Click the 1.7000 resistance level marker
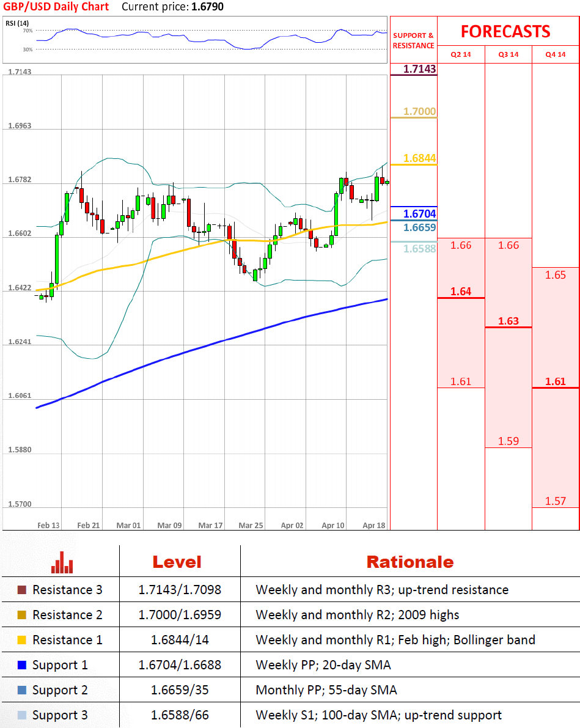 tap(419, 111)
